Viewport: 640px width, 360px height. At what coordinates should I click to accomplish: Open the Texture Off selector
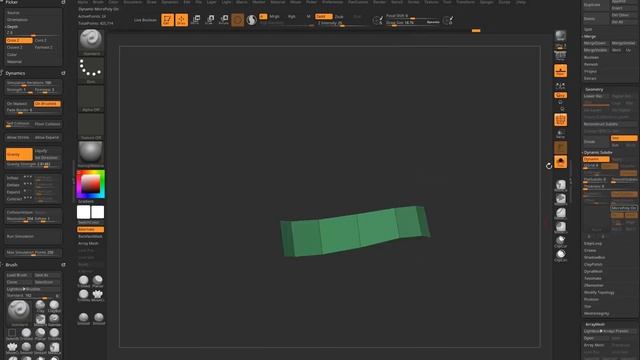click(91, 127)
